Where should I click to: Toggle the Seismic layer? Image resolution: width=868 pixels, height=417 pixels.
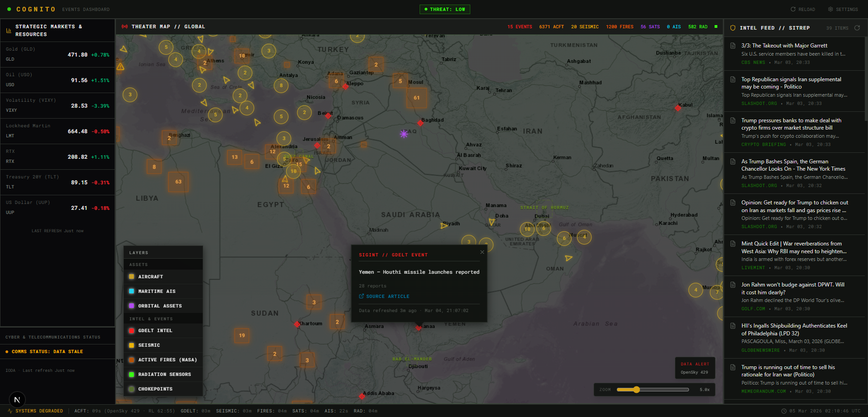(x=163, y=345)
